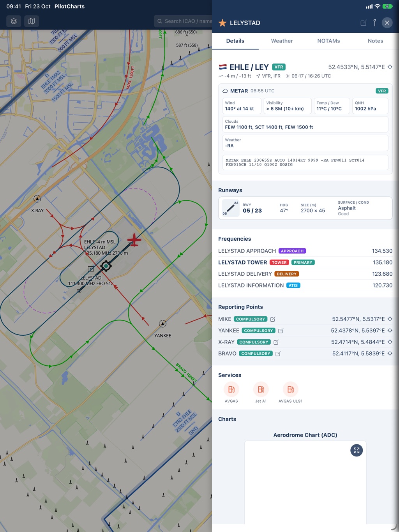The image size is (399, 532).
Task: Tap the Clouds FEW 1100 ft row
Action: pos(305,124)
